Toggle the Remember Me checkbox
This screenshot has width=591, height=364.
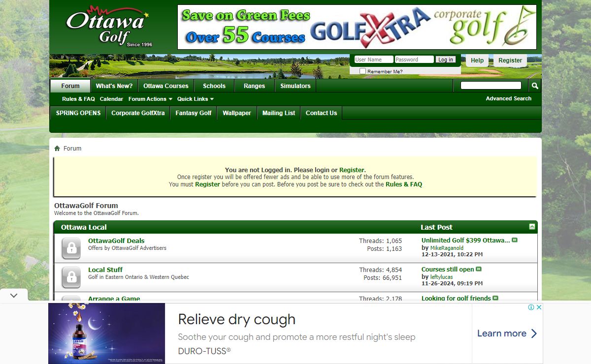tap(363, 71)
